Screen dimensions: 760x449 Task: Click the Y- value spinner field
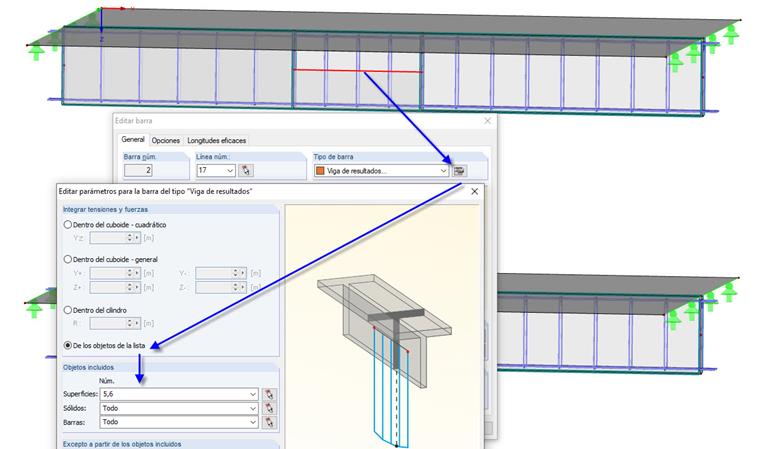point(221,273)
